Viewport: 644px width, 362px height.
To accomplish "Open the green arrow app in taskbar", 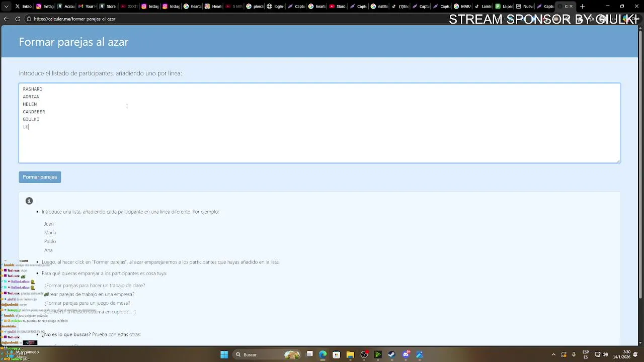I will tap(378, 354).
